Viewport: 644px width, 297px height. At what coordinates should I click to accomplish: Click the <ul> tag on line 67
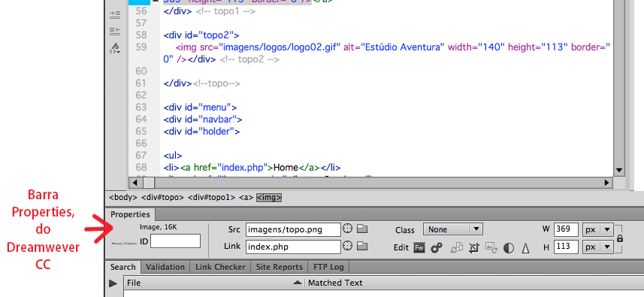(173, 156)
